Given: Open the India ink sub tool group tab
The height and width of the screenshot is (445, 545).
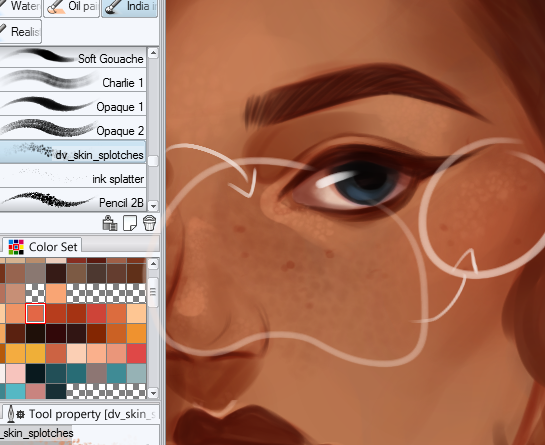Looking at the screenshot, I should [x=129, y=7].
